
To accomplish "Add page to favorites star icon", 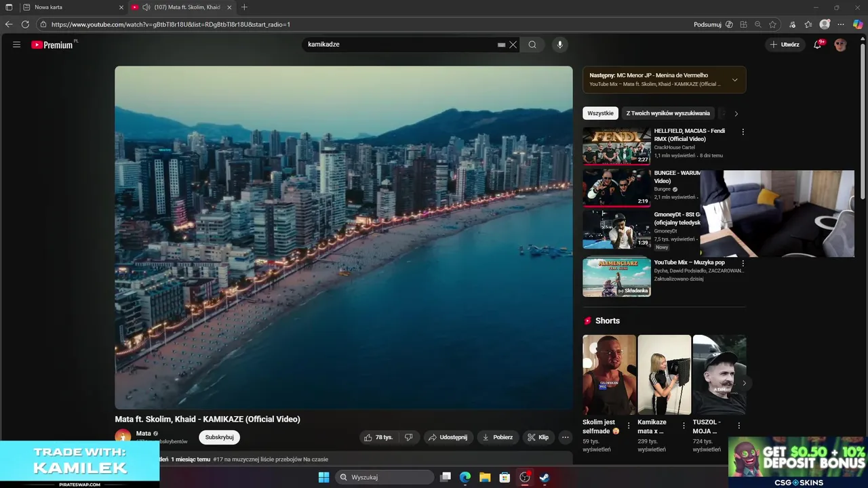I will [x=772, y=24].
